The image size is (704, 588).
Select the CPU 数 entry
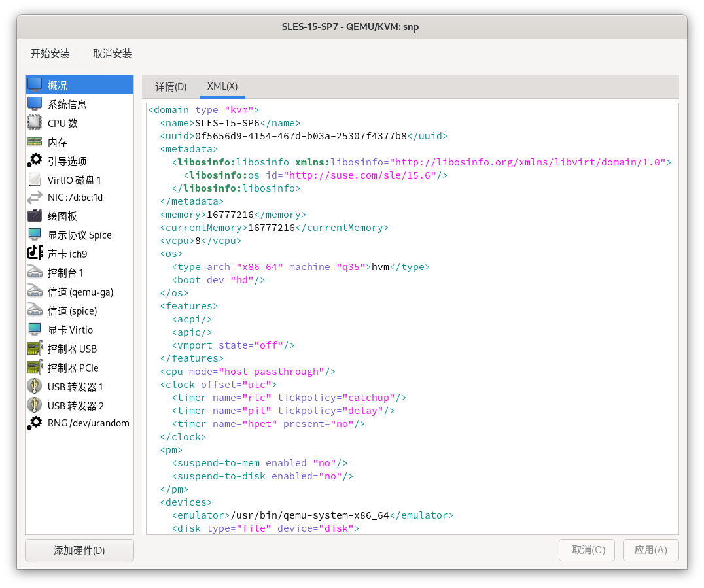pos(79,123)
